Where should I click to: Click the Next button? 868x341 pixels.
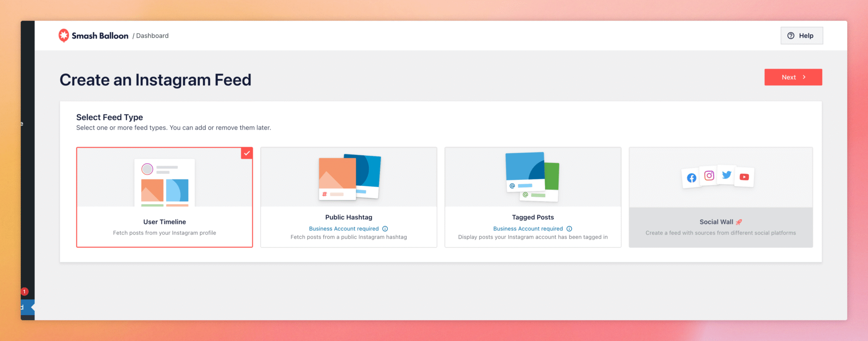click(x=793, y=77)
